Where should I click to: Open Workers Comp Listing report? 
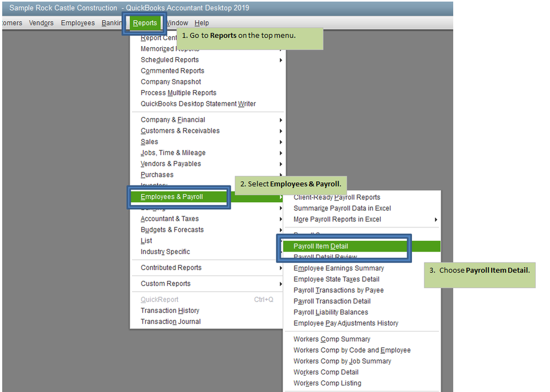point(362,383)
